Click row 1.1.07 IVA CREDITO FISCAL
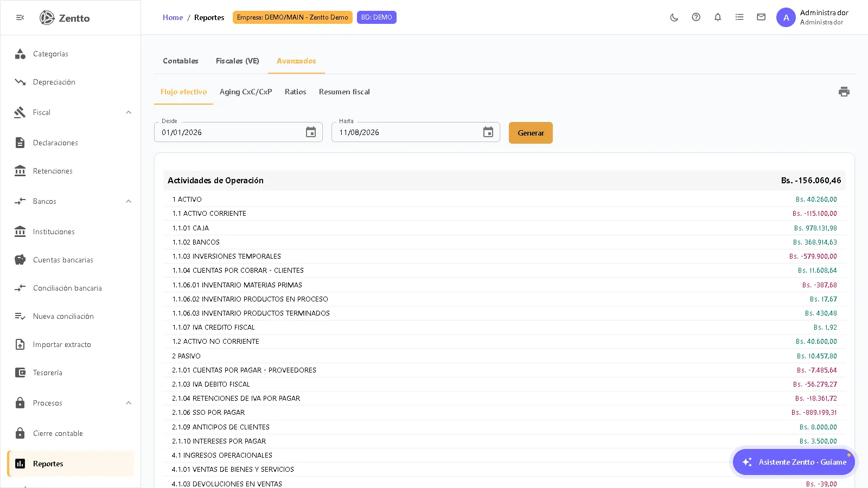868x488 pixels. pos(505,328)
